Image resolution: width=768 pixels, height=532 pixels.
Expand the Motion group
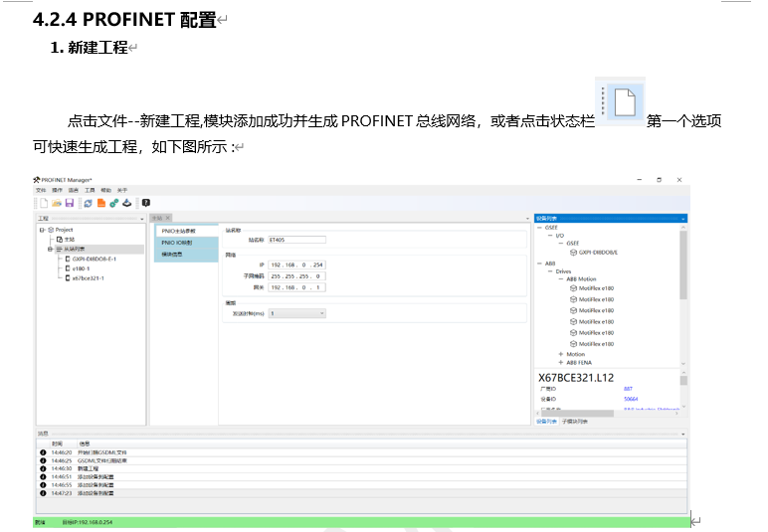[561, 354]
